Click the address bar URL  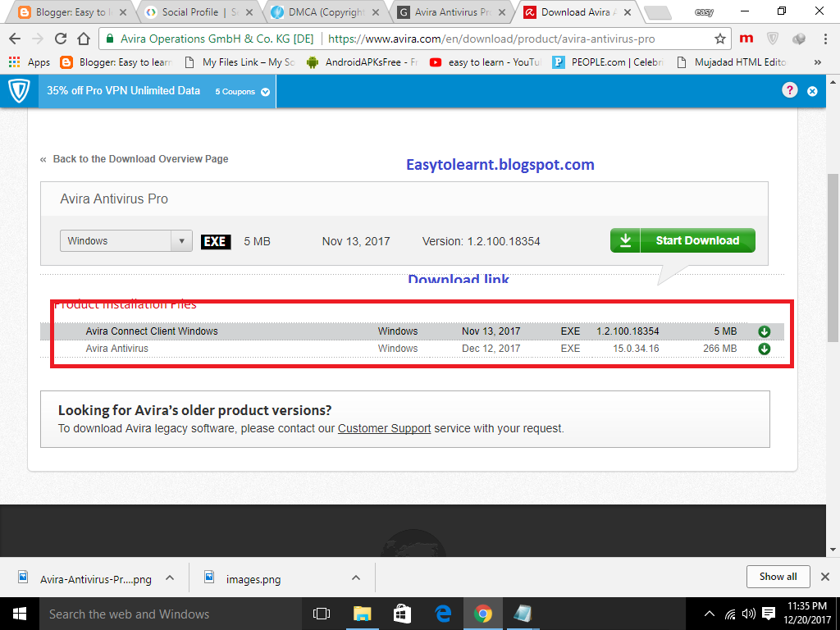[x=491, y=39]
